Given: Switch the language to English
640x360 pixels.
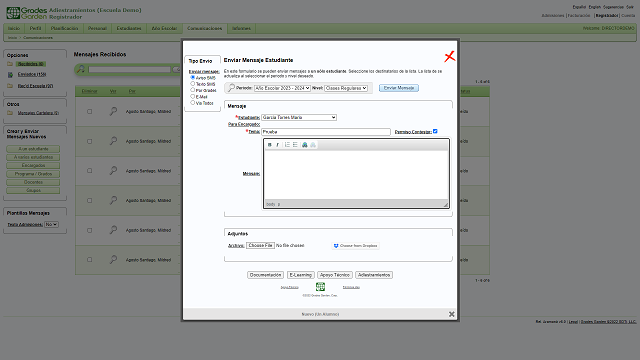Looking at the screenshot, I should [x=594, y=7].
